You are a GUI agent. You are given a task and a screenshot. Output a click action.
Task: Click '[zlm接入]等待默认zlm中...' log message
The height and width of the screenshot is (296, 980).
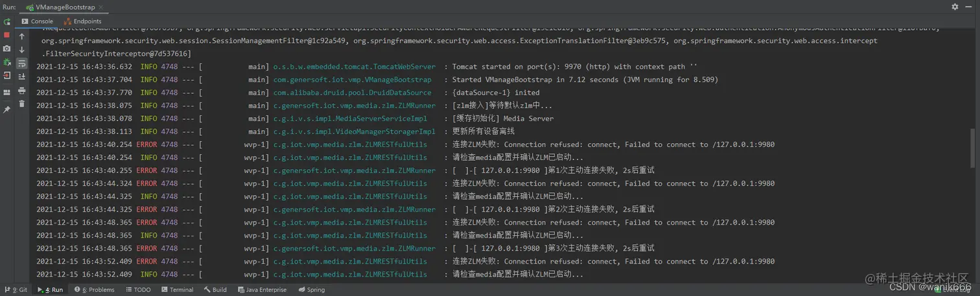point(502,106)
